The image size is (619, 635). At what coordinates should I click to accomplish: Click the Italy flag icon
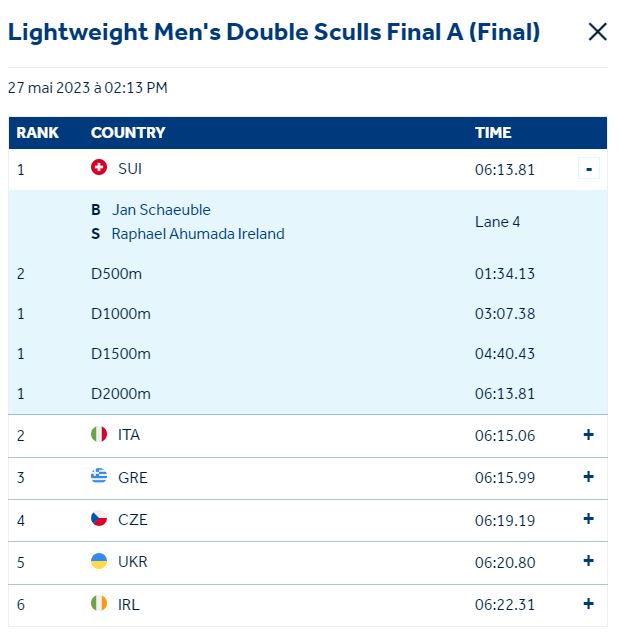click(99, 434)
